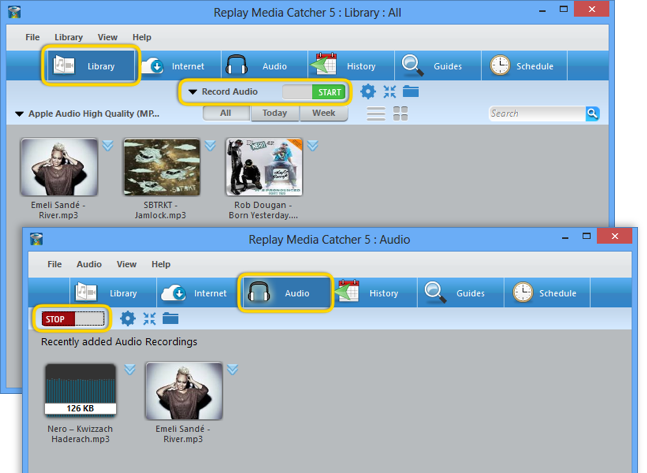Expand chevron menu beside Emeli Sandé in Library window
The image size is (647, 473).
108,146
